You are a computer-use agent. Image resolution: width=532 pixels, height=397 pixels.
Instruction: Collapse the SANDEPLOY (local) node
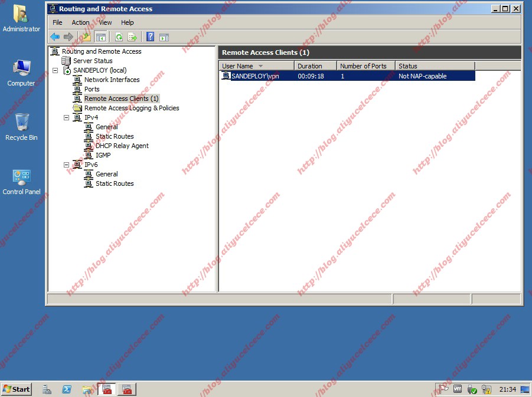pos(56,71)
